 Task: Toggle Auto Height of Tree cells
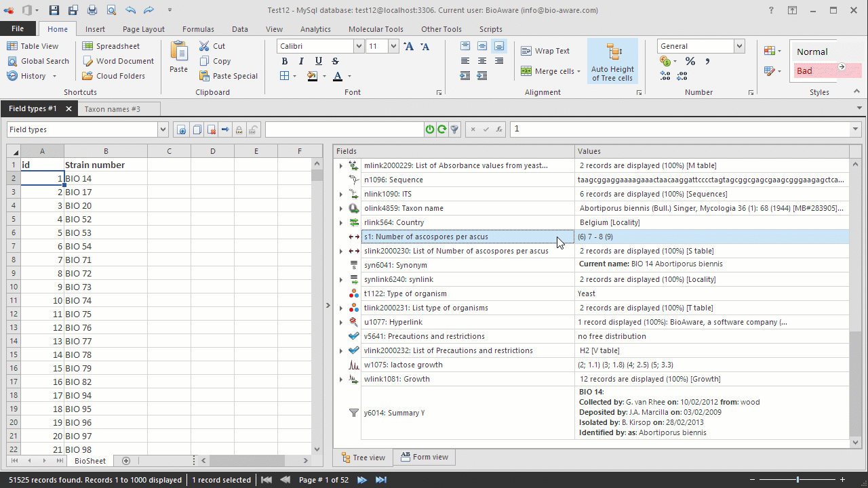point(612,61)
